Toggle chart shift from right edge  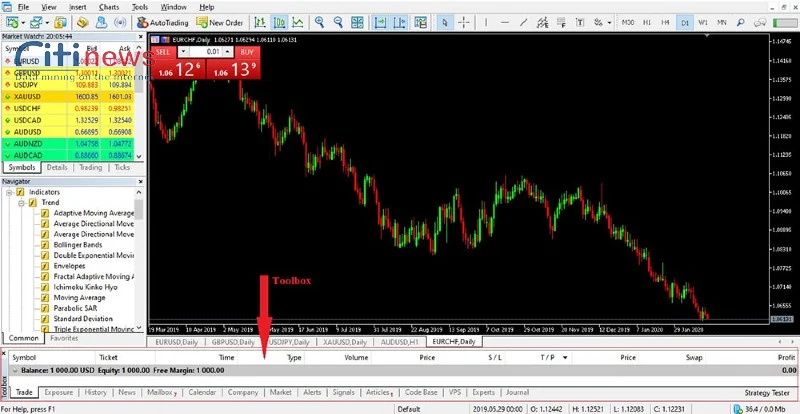click(x=399, y=22)
